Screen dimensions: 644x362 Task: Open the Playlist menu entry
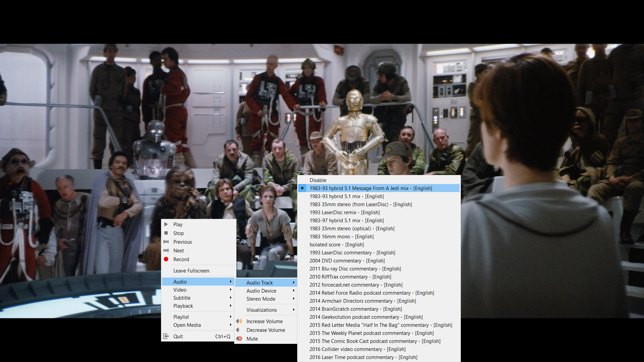pyautogui.click(x=199, y=317)
